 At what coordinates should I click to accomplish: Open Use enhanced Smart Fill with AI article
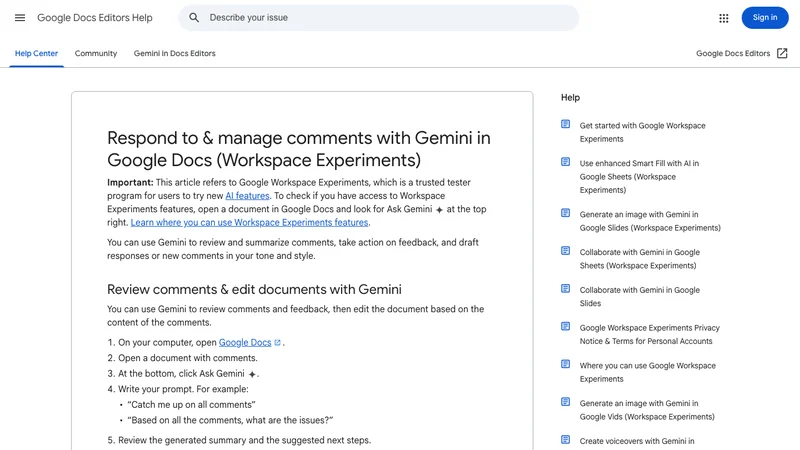(x=639, y=177)
